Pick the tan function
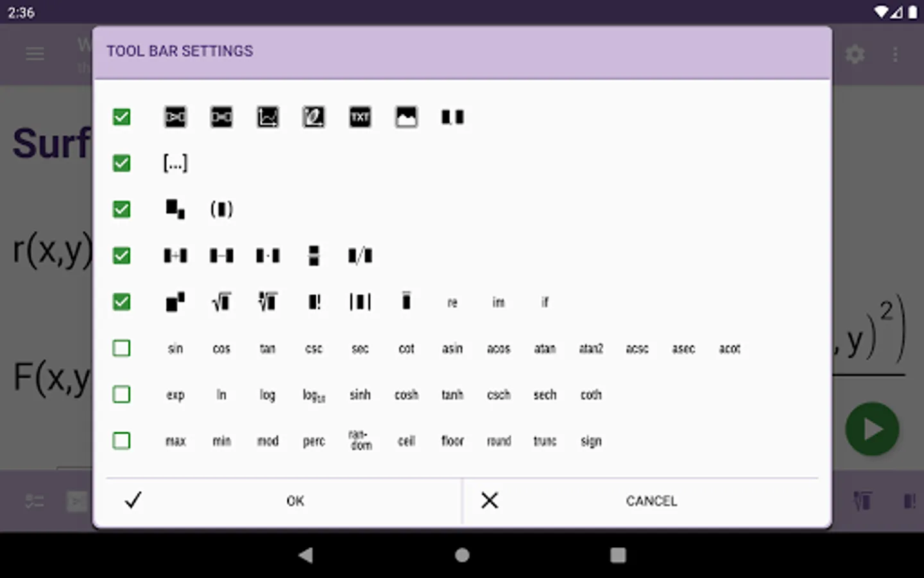This screenshot has height=578, width=924. tap(268, 348)
